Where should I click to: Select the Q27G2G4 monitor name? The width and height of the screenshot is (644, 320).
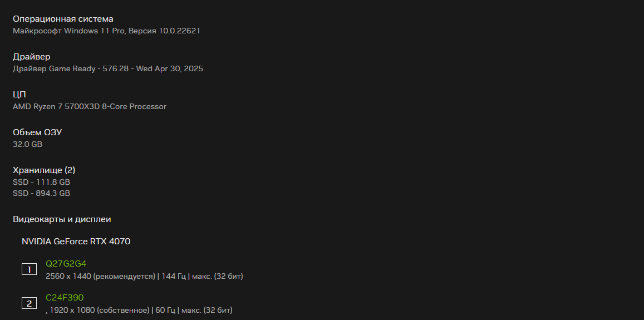66,264
